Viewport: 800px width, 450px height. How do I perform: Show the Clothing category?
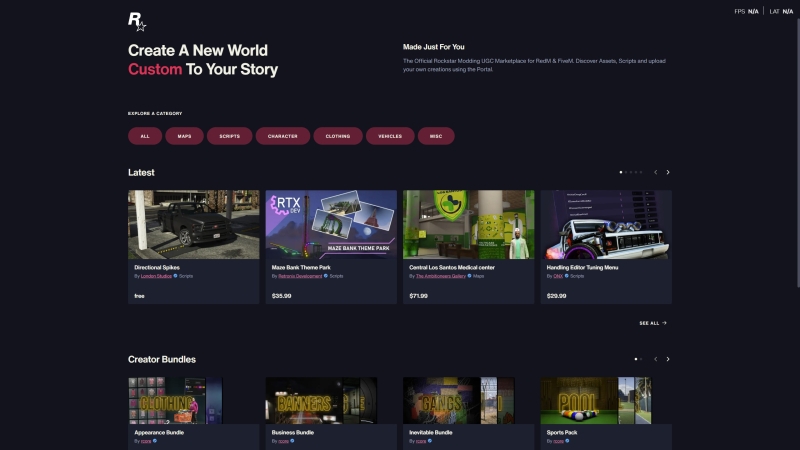(338, 136)
